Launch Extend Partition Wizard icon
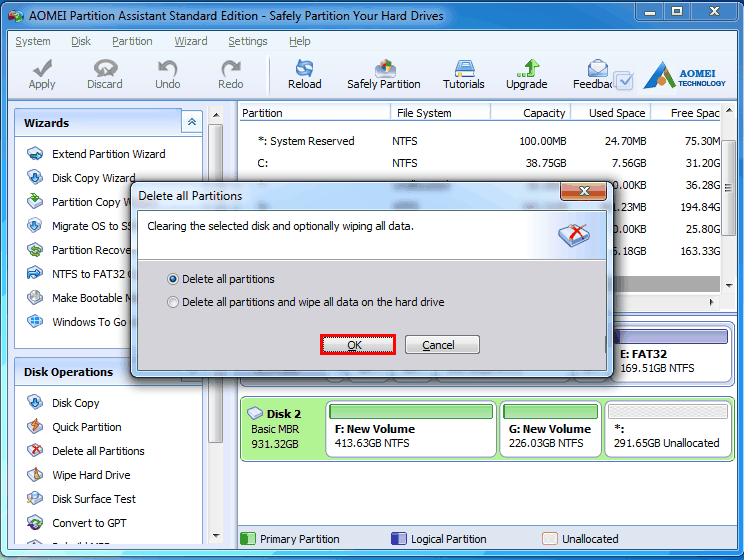Screen dimensions: 744x560 point(35,154)
